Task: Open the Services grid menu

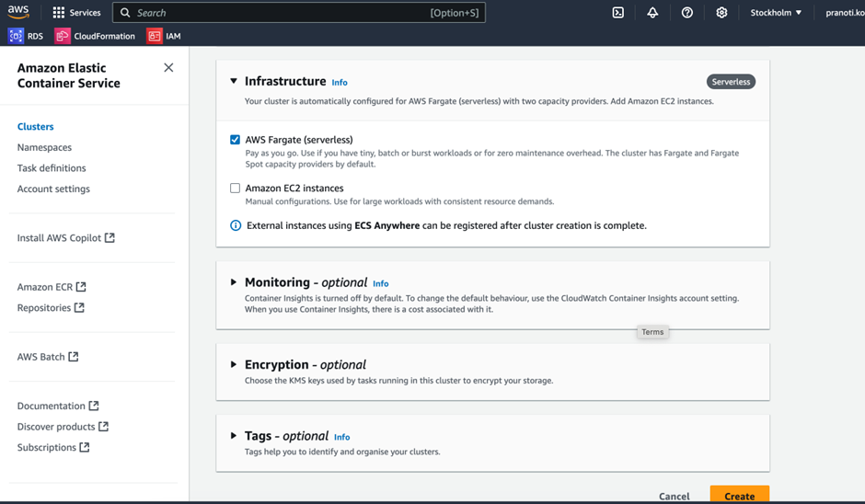Action: (59, 13)
